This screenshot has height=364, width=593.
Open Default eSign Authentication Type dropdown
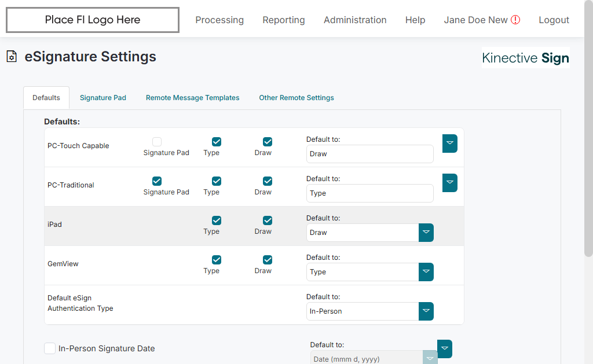click(426, 311)
